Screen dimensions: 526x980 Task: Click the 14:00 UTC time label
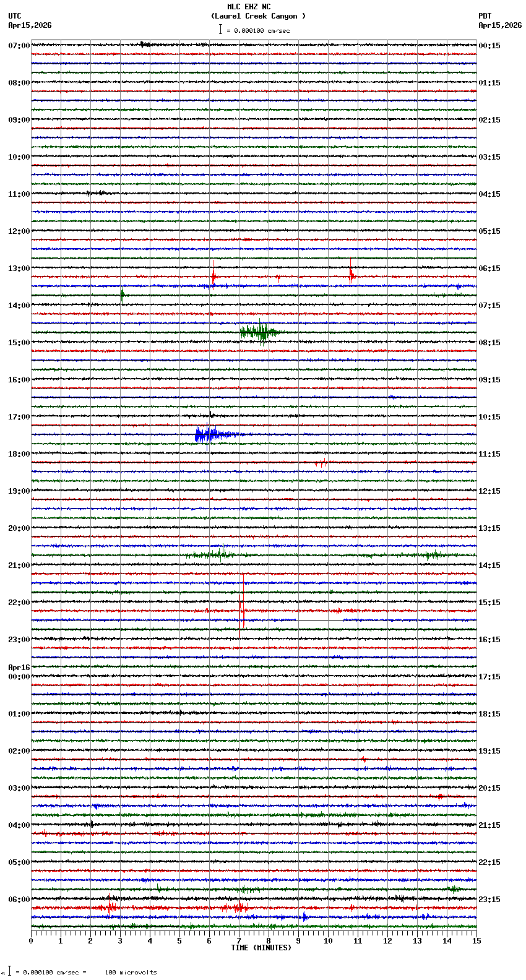[19, 306]
